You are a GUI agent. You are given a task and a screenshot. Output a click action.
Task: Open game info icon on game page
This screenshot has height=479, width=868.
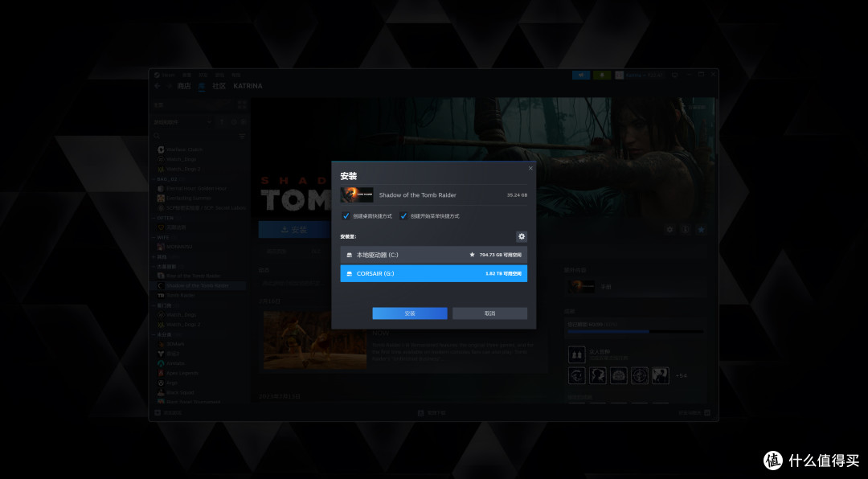click(x=685, y=229)
